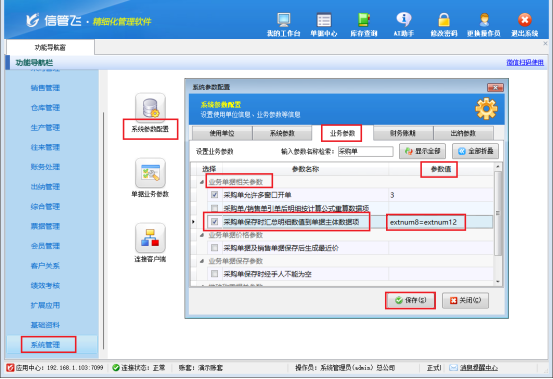Screen dimensions: 553x379
Task: Click the 显示全部 button
Action: coord(423,151)
